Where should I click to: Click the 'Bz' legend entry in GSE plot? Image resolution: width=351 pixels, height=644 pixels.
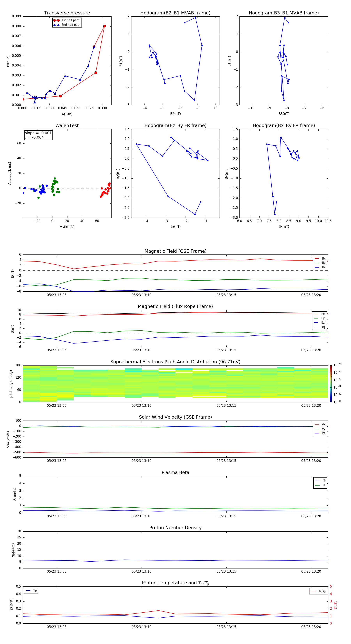320,268
